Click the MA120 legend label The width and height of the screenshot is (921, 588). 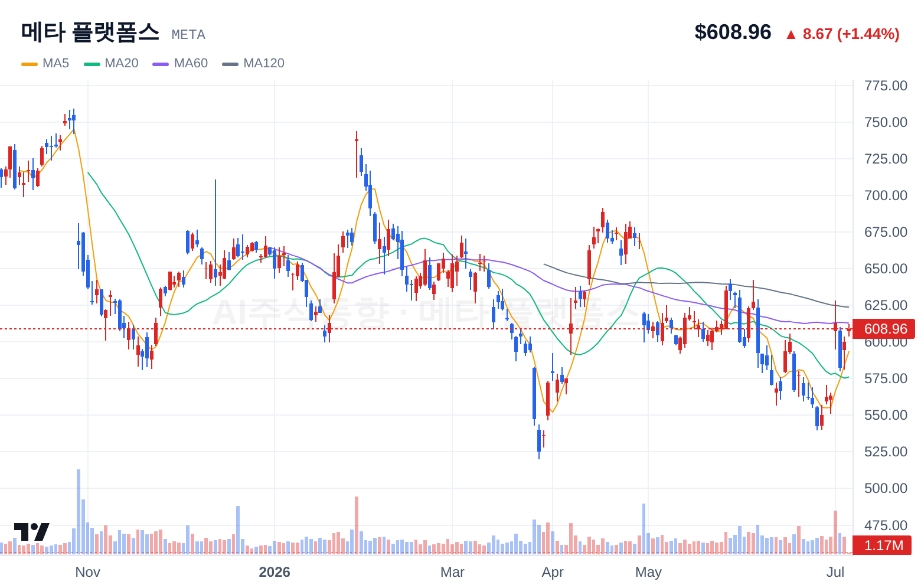pos(264,63)
